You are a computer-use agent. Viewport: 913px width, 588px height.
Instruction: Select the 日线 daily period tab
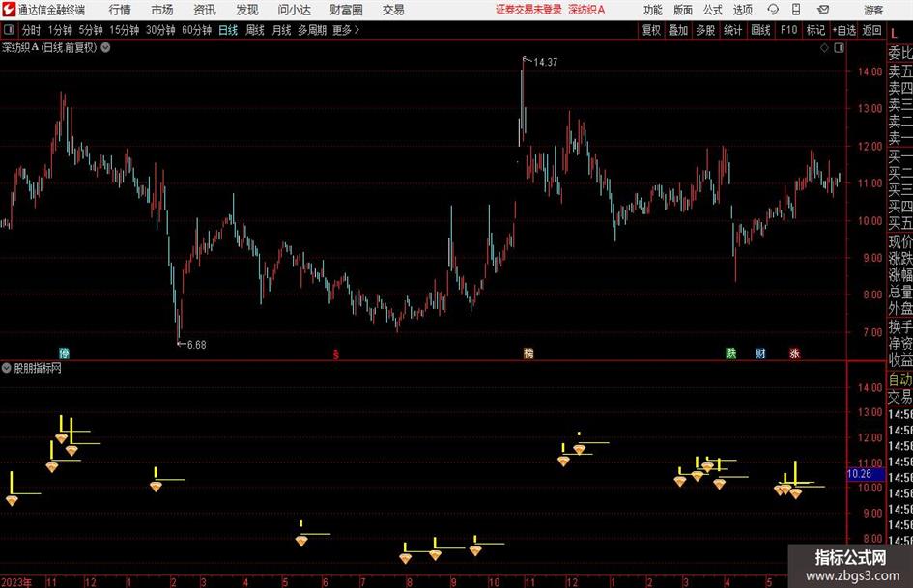228,30
